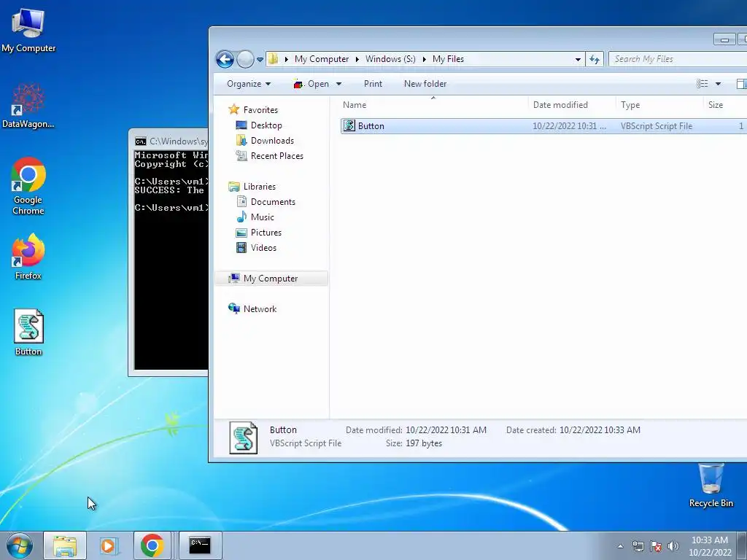Click the 10/22/2022 10:31 date cell
Screen dimensions: 747x560
(569, 126)
